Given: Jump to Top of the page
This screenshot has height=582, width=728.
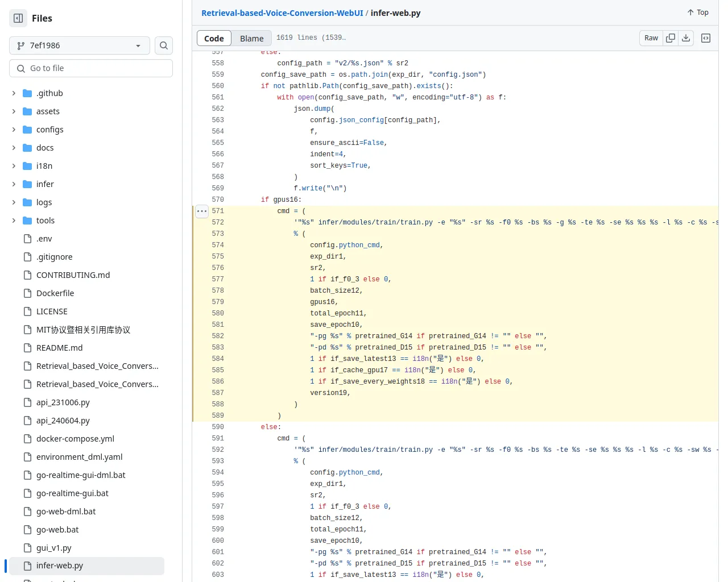Looking at the screenshot, I should [698, 13].
